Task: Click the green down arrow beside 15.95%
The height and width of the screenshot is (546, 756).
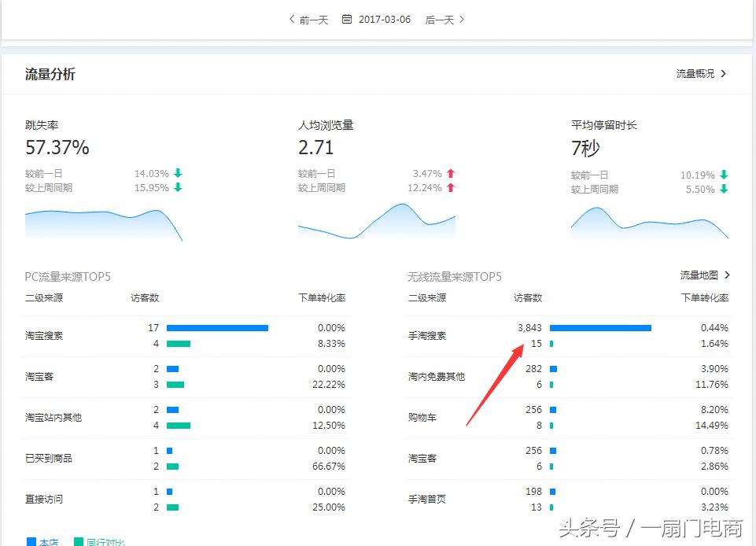Action: point(177,188)
